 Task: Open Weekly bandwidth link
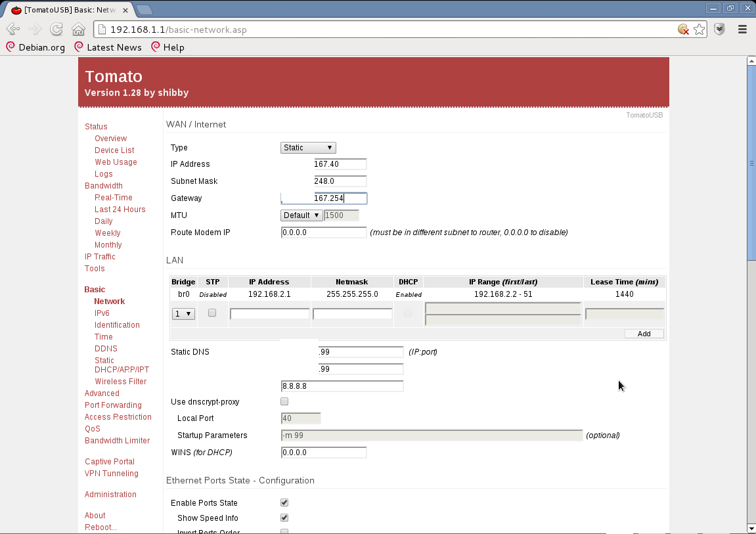[x=108, y=233]
